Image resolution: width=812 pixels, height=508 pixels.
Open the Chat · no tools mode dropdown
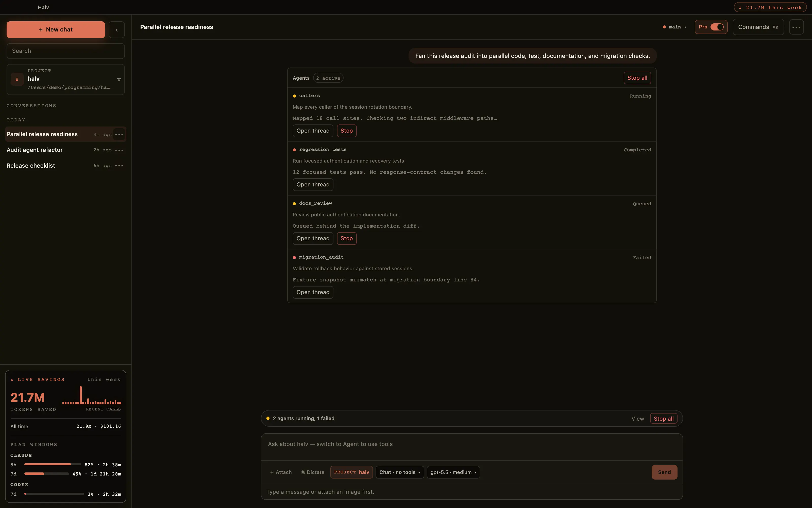pyautogui.click(x=400, y=472)
